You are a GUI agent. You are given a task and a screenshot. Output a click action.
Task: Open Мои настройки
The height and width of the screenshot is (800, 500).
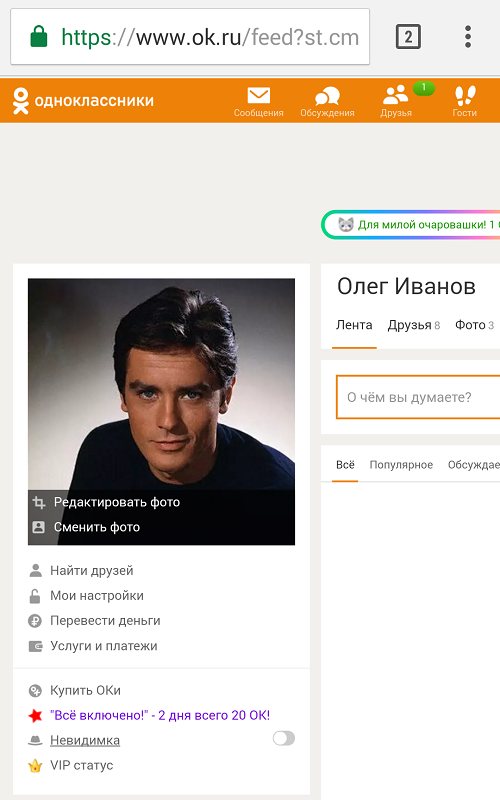coord(97,595)
